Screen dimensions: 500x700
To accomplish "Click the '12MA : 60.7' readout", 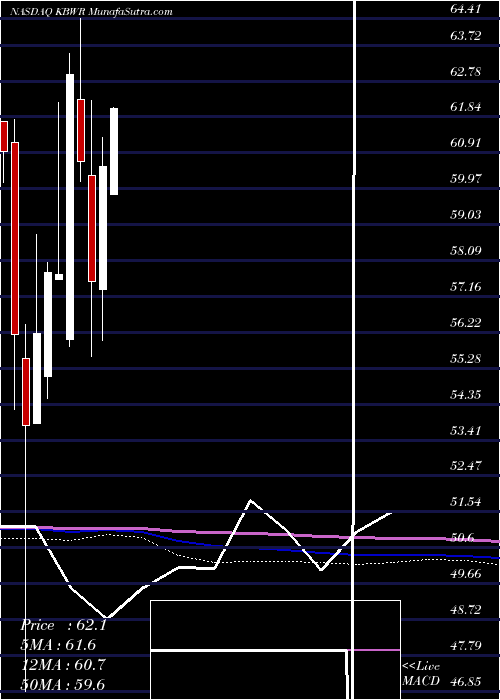I will (63, 665).
